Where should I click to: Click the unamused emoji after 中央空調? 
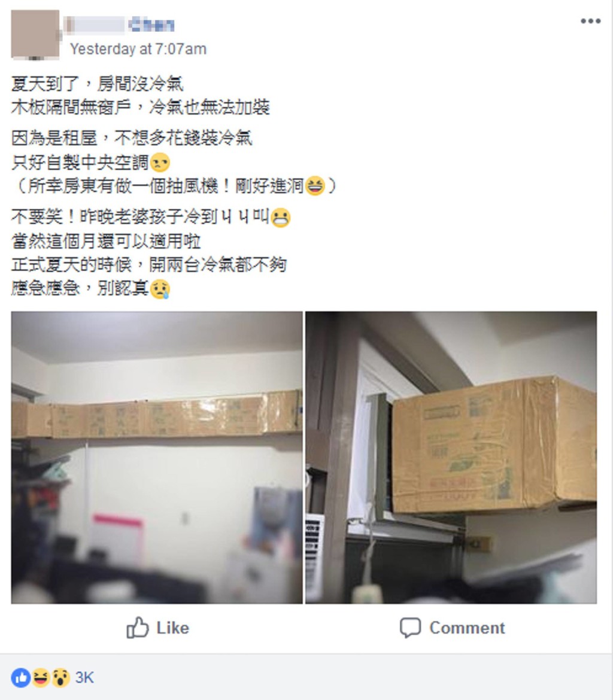pos(160,163)
